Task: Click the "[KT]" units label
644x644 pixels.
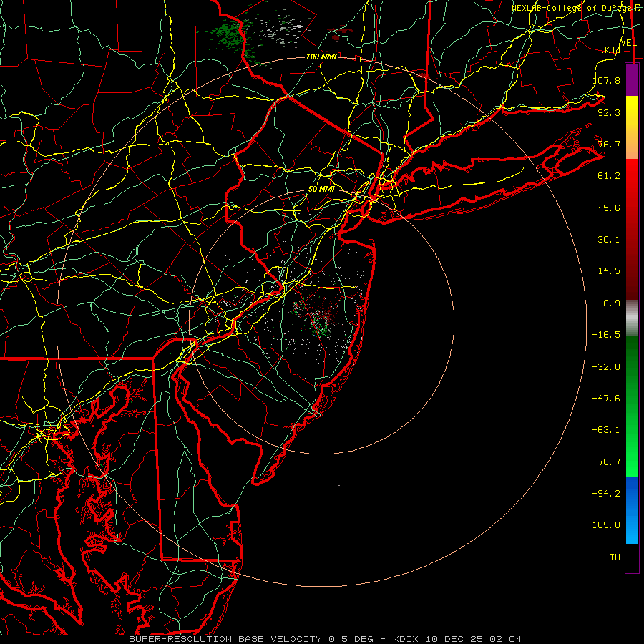Action: coord(610,49)
